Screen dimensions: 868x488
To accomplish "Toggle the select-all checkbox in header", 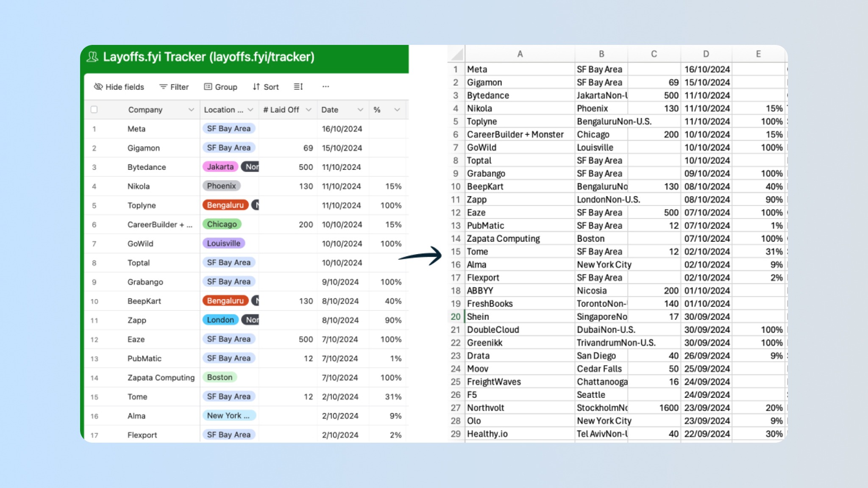I will (94, 110).
